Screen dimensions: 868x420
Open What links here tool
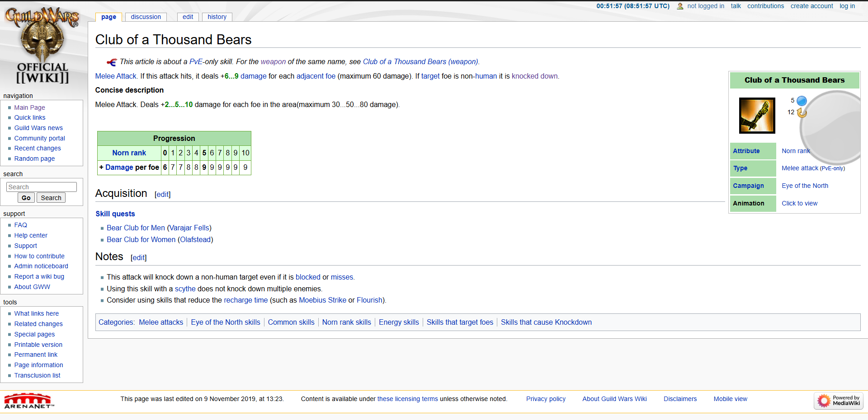pos(36,313)
